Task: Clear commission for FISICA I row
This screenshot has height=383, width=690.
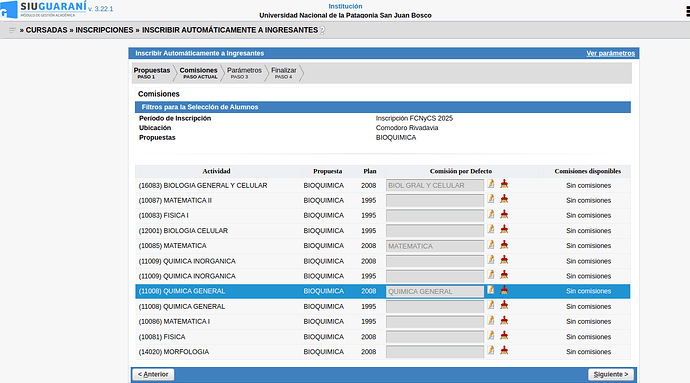Action: click(504, 214)
